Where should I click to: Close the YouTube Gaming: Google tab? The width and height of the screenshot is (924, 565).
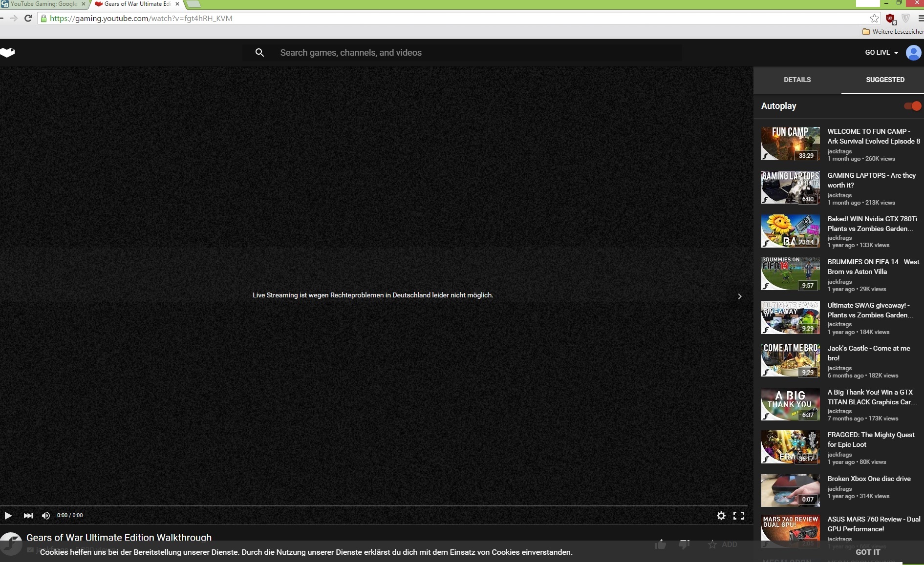tap(83, 4)
